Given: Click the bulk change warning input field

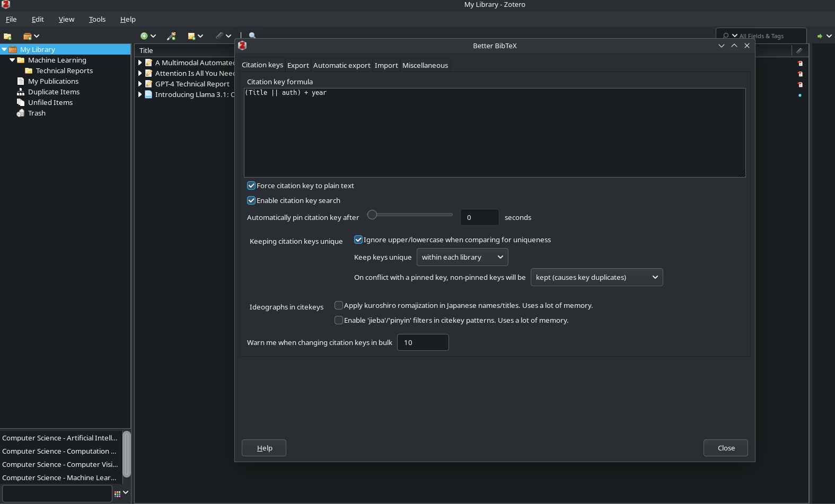Looking at the screenshot, I should point(423,342).
